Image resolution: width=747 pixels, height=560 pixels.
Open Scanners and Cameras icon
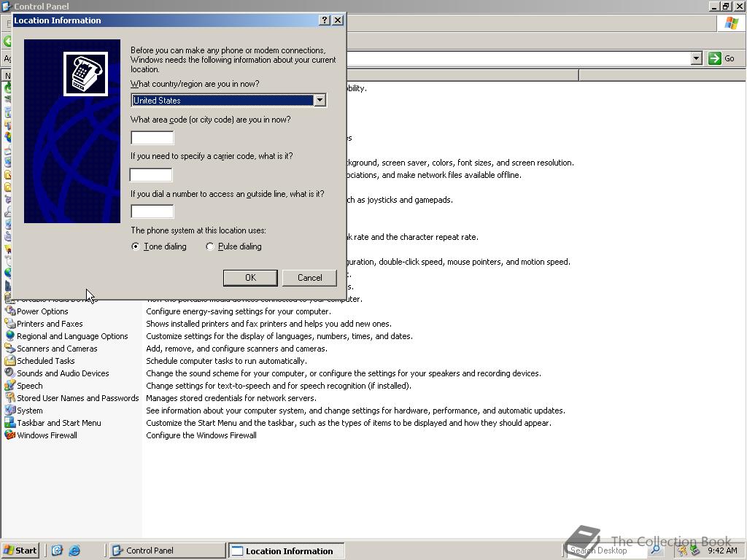[10, 348]
